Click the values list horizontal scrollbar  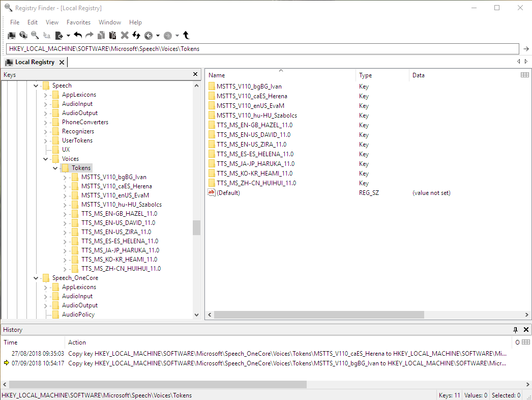coord(319,315)
